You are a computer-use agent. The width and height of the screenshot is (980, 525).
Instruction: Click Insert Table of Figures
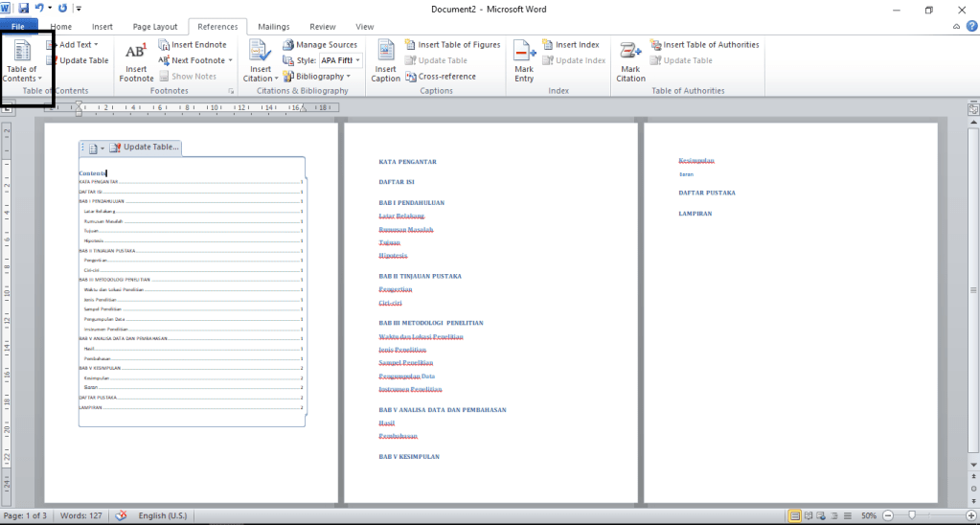click(459, 45)
